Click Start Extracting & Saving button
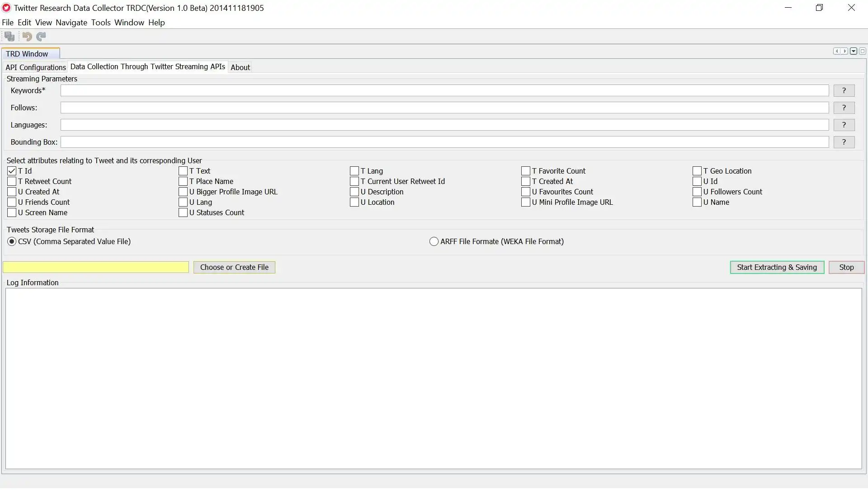The width and height of the screenshot is (868, 490). pyautogui.click(x=777, y=267)
